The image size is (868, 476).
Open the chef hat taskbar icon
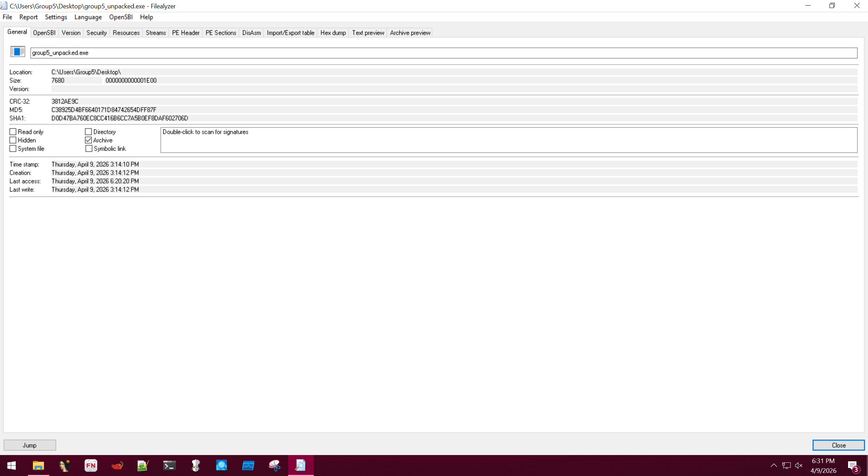pyautogui.click(x=195, y=466)
